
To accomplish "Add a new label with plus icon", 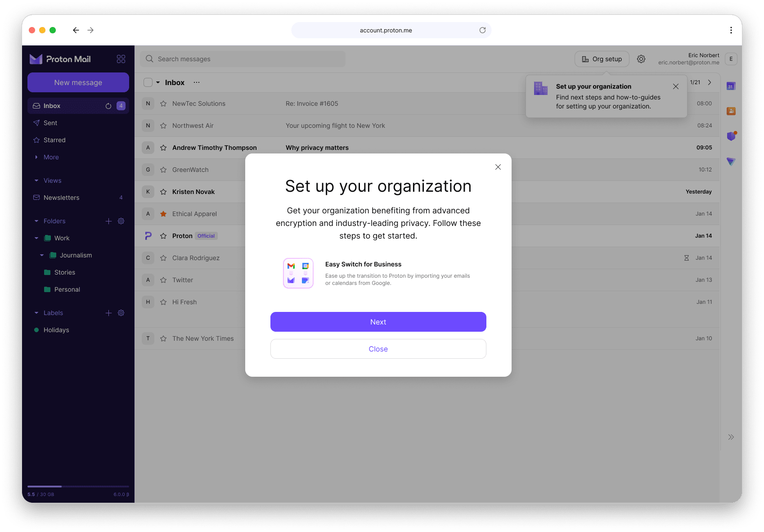I will [x=108, y=313].
